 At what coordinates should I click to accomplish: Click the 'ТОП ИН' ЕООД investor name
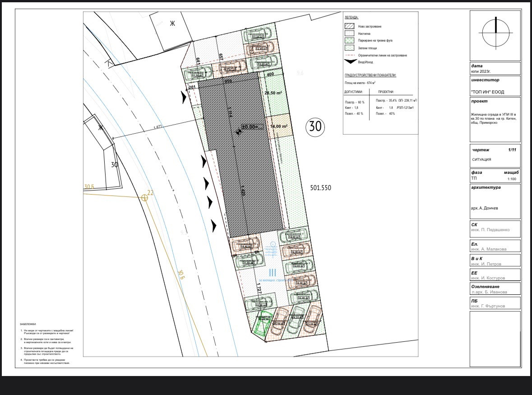(x=487, y=92)
